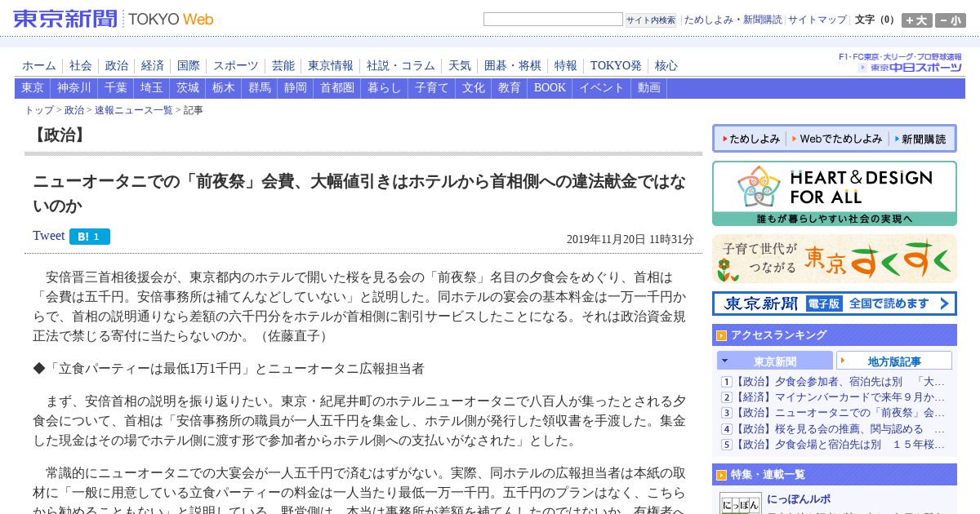Select 教育 in the blue bar
Image resolution: width=980 pixels, height=514 pixels.
click(510, 88)
